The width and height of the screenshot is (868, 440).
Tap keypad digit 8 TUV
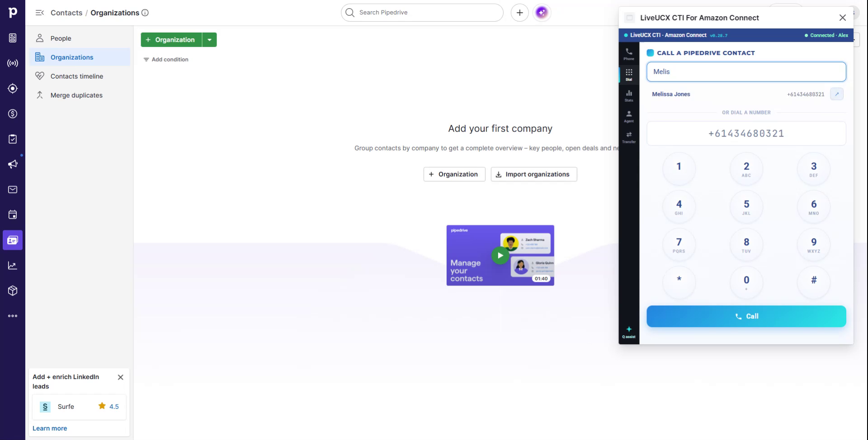746,245
